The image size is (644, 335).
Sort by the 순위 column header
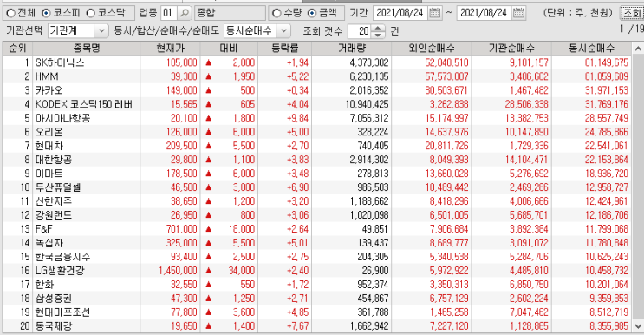click(x=17, y=48)
